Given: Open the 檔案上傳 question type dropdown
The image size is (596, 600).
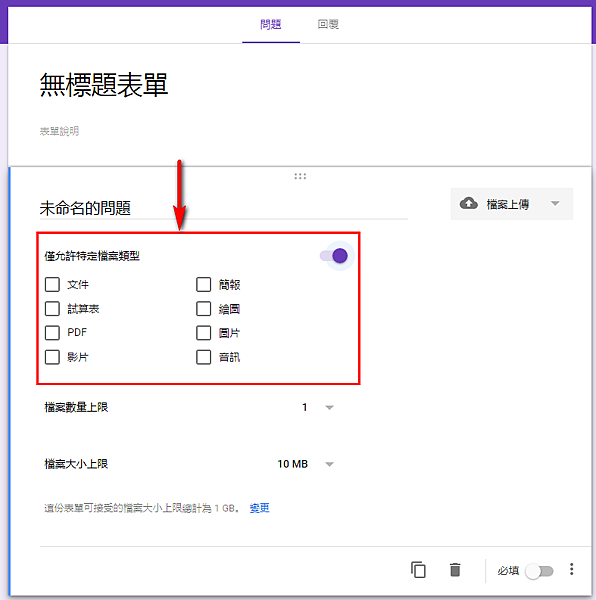Looking at the screenshot, I should [512, 204].
